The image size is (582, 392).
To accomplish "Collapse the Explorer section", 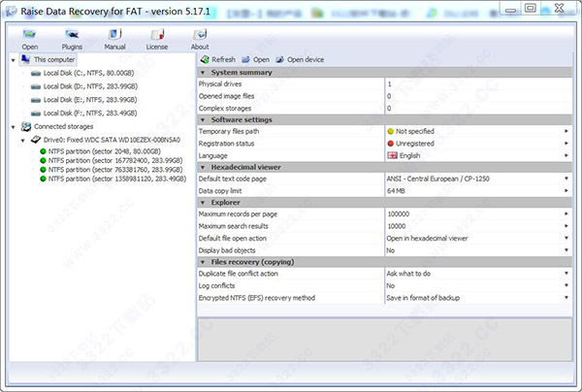I will (x=203, y=203).
